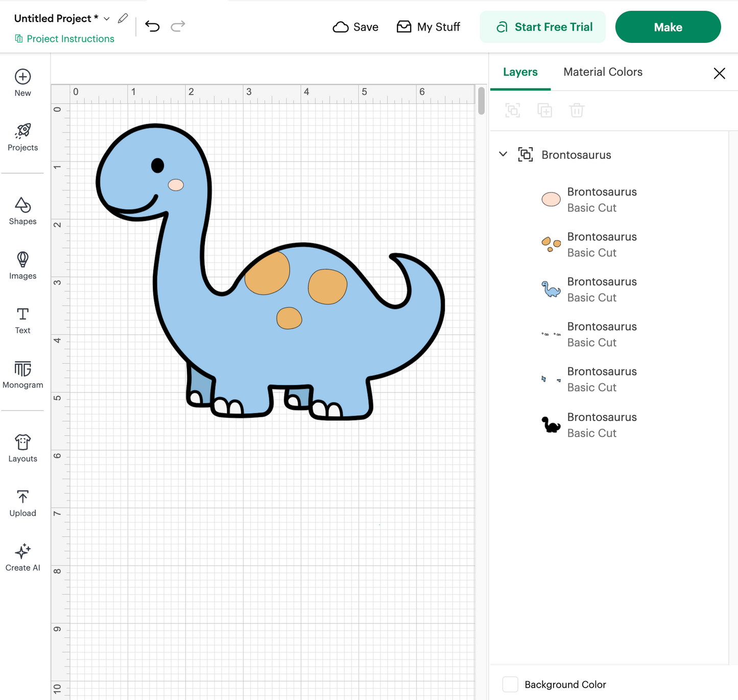Click the redo arrow
The width and height of the screenshot is (738, 700).
[178, 26]
